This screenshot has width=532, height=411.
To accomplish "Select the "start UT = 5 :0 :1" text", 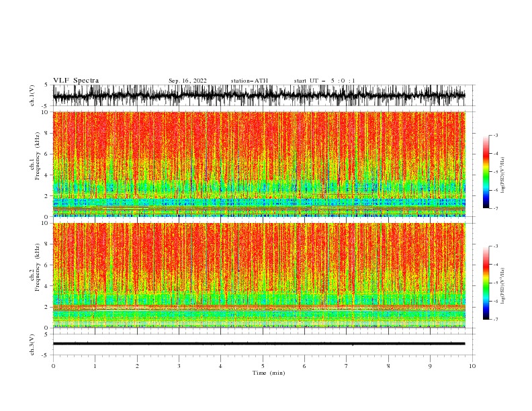I will click(324, 81).
